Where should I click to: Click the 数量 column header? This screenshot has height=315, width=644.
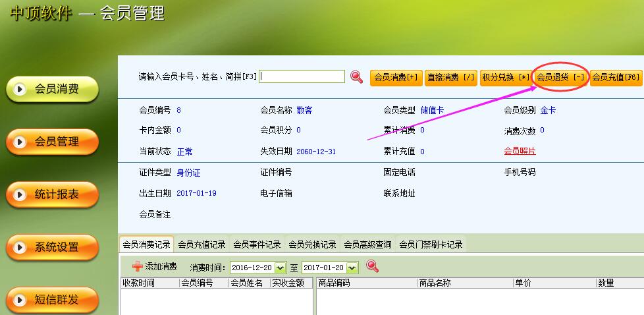pyautogui.click(x=620, y=283)
